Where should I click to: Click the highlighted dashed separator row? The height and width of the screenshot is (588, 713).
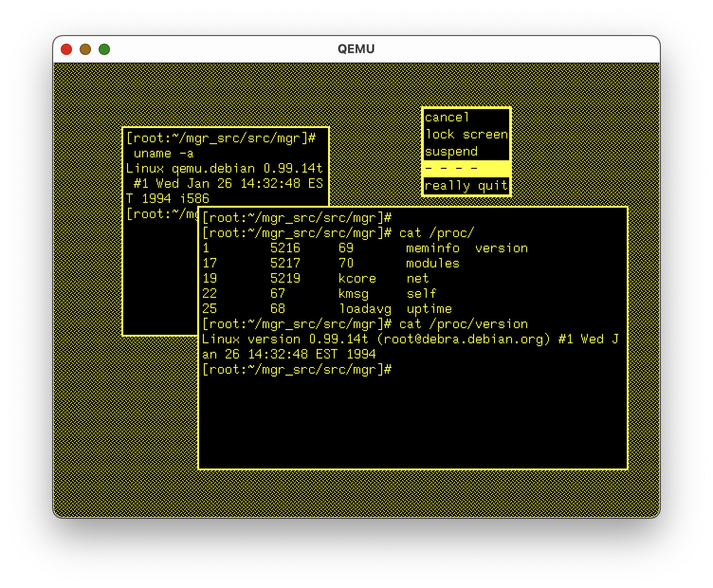(x=466, y=168)
